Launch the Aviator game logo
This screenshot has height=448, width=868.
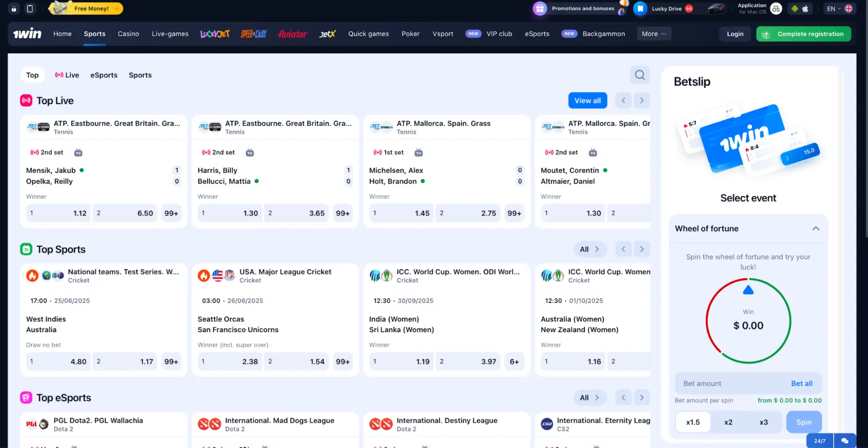point(293,34)
